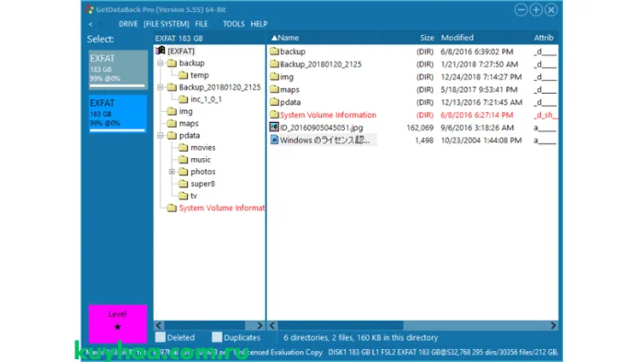Click the file list horizontal scrollbar thumb
Image resolution: width=644 pixels, height=362 pixels.
point(340,325)
